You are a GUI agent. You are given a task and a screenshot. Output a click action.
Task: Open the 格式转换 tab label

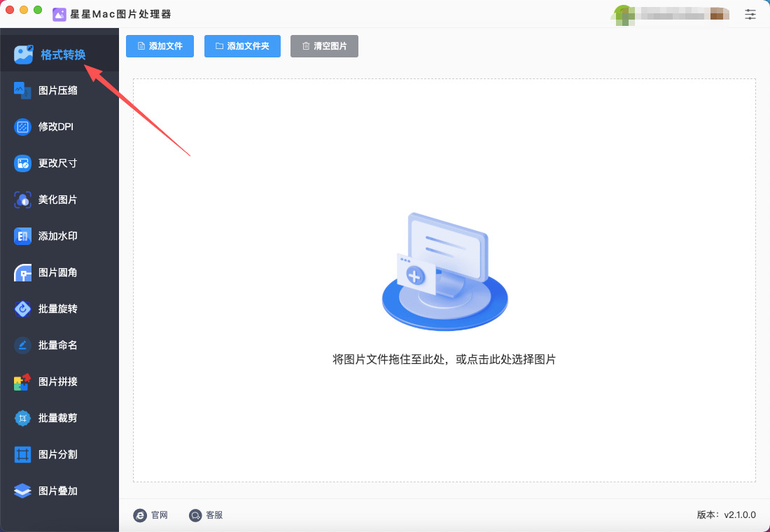[x=63, y=55]
